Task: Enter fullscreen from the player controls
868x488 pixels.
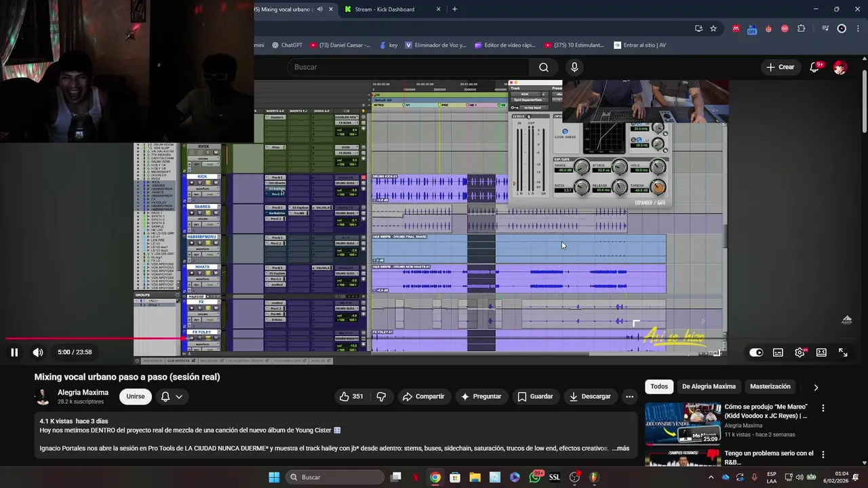Action: pyautogui.click(x=843, y=352)
